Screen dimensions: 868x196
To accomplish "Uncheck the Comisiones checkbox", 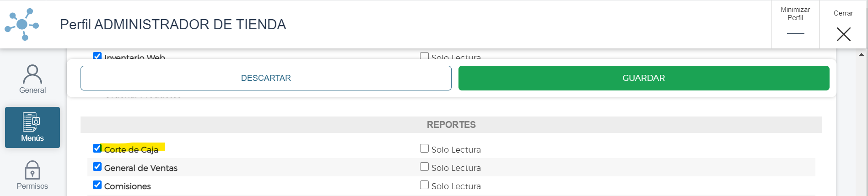I will (97, 185).
